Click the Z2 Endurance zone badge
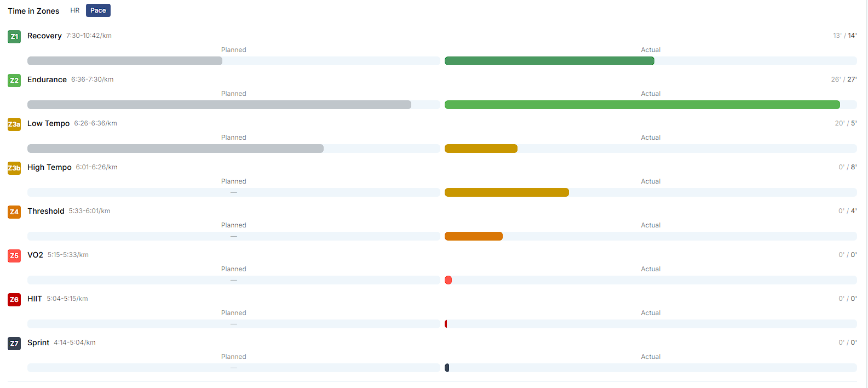The image size is (868, 388). click(x=14, y=80)
